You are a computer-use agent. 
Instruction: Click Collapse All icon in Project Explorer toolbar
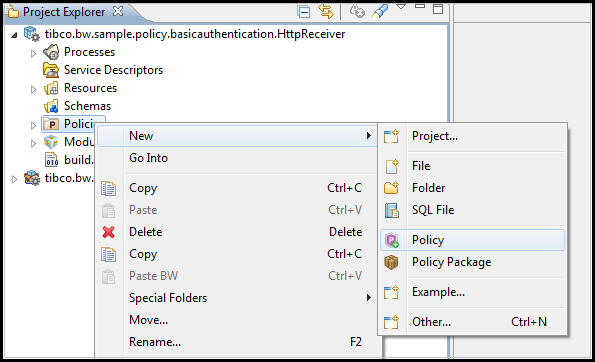tap(303, 12)
